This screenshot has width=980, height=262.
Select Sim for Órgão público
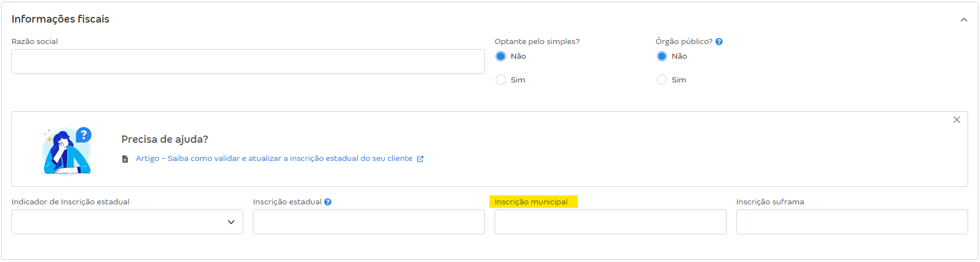(662, 80)
